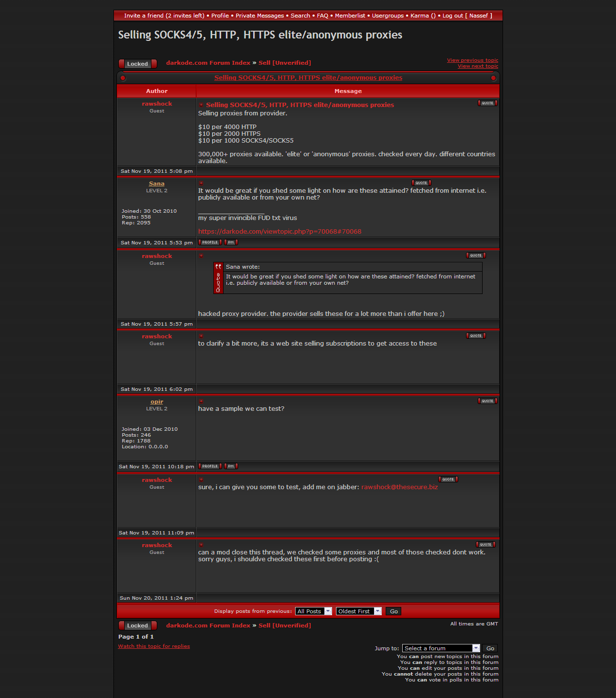The width and height of the screenshot is (616, 698).
Task: Open the All Posts dropdown
Action: pos(313,611)
